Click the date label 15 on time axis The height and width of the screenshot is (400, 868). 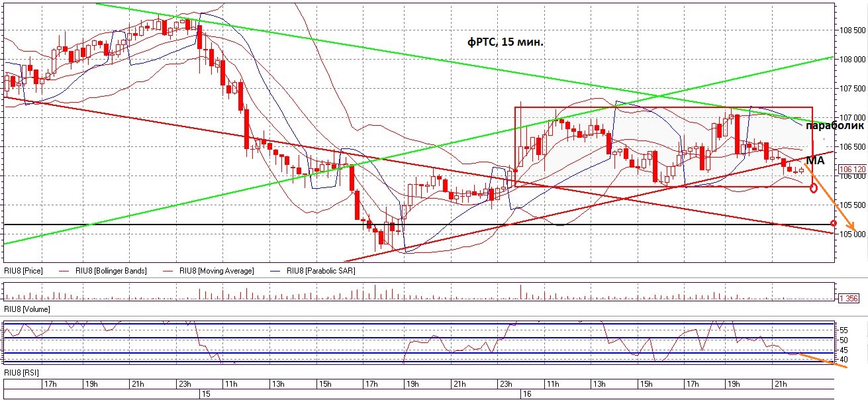click(x=205, y=393)
